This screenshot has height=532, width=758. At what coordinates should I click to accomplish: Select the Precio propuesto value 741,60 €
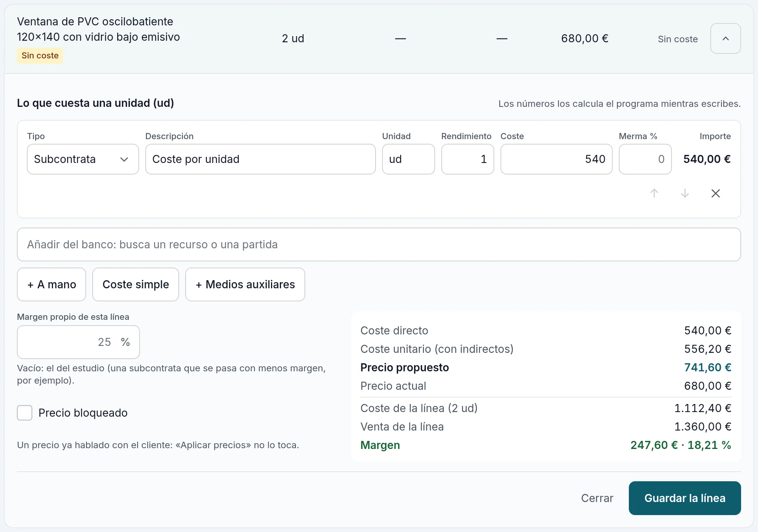pos(708,367)
